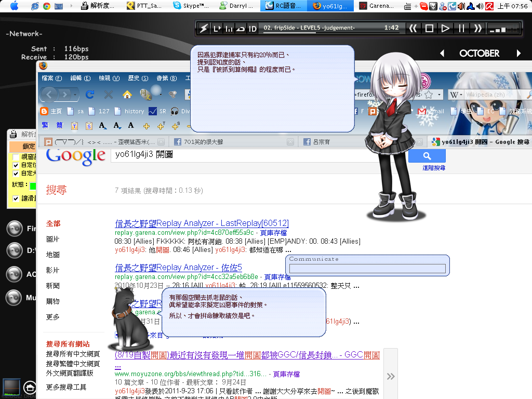Open the 編輯 (E) menu
Screen dimensions: 532x399
coord(81,78)
